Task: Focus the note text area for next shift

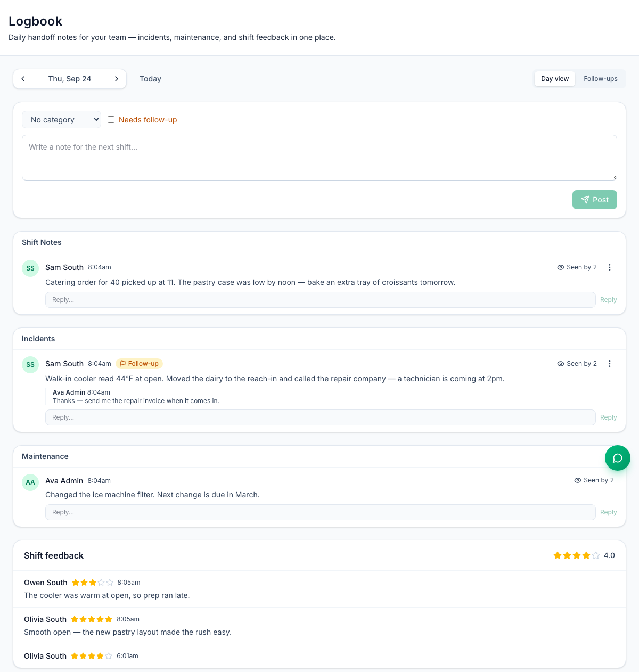Action: click(x=319, y=158)
